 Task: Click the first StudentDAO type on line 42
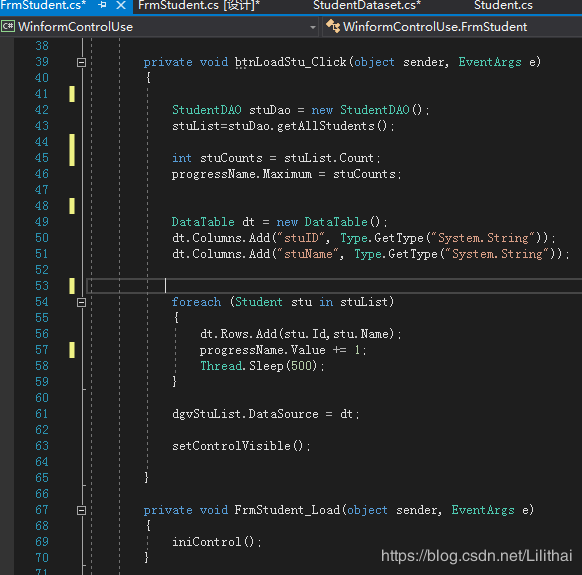coord(207,110)
